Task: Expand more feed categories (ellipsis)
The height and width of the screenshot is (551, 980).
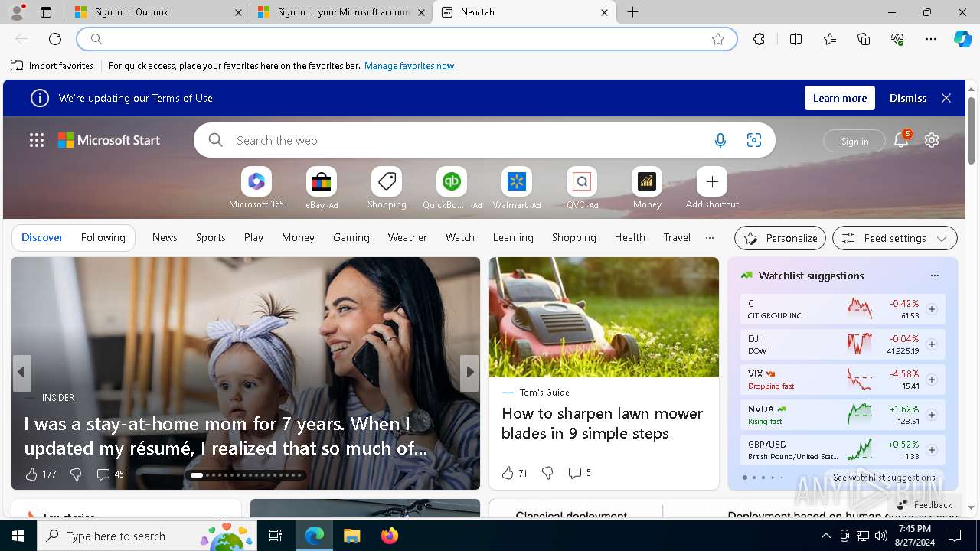Action: (710, 237)
